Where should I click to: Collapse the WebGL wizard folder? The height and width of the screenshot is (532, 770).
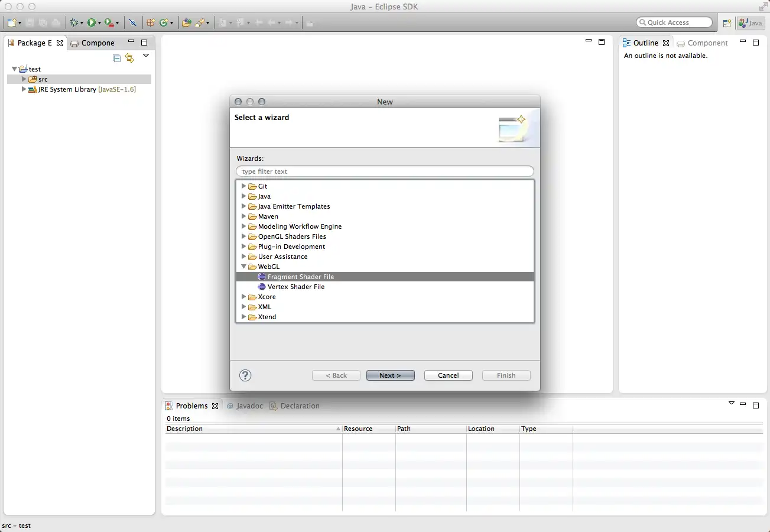[243, 267]
